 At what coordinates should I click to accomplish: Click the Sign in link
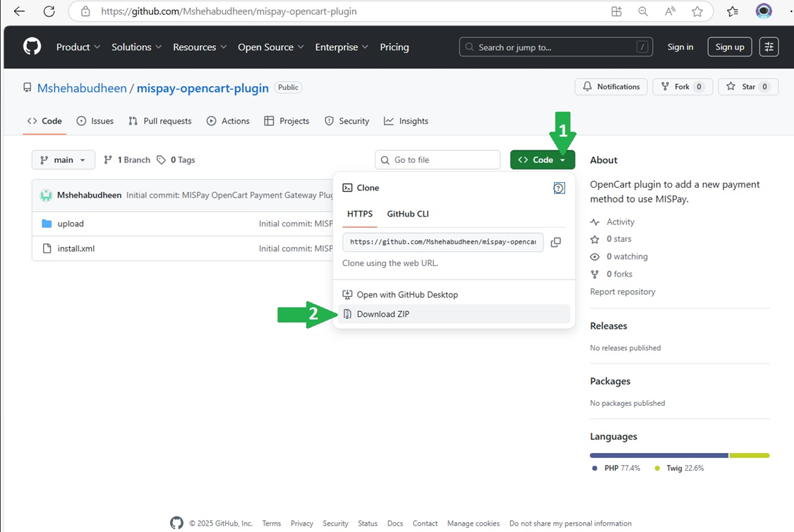click(680, 47)
